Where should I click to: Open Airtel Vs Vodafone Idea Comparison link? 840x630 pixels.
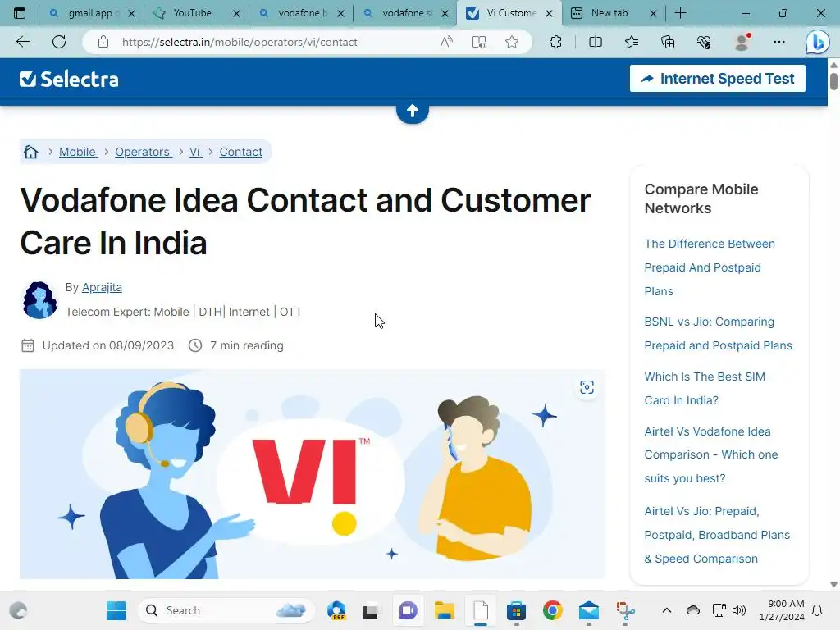pyautogui.click(x=711, y=454)
